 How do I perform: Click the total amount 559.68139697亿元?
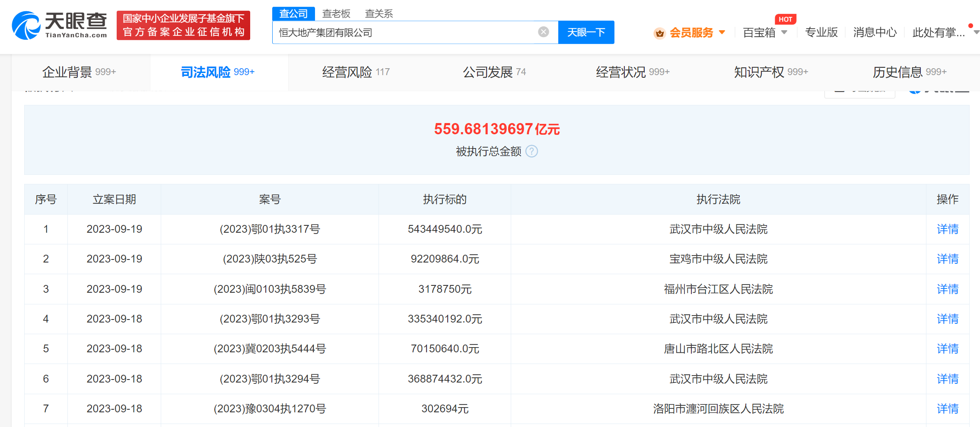[x=497, y=129]
